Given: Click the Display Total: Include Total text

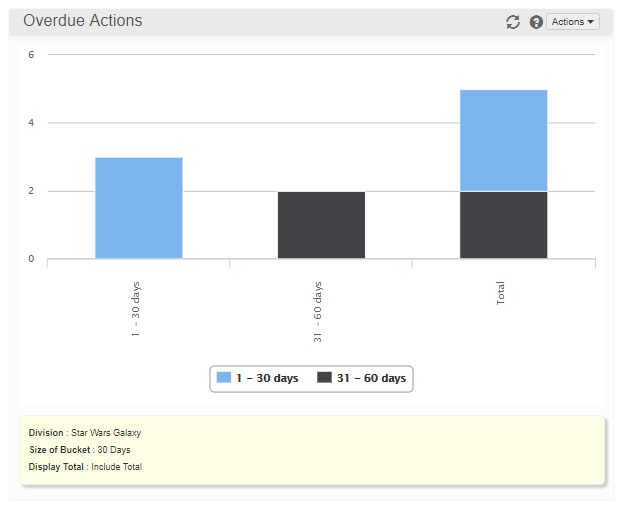Looking at the screenshot, I should (x=85, y=467).
